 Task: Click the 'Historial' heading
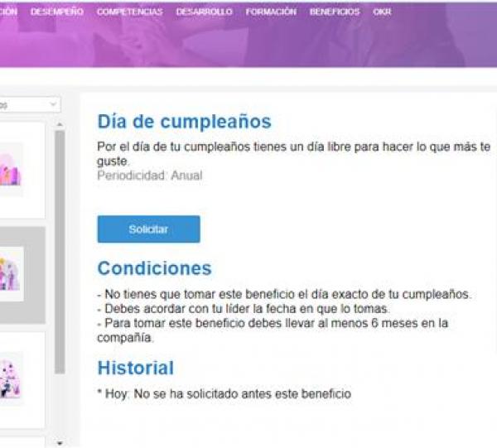[136, 368]
